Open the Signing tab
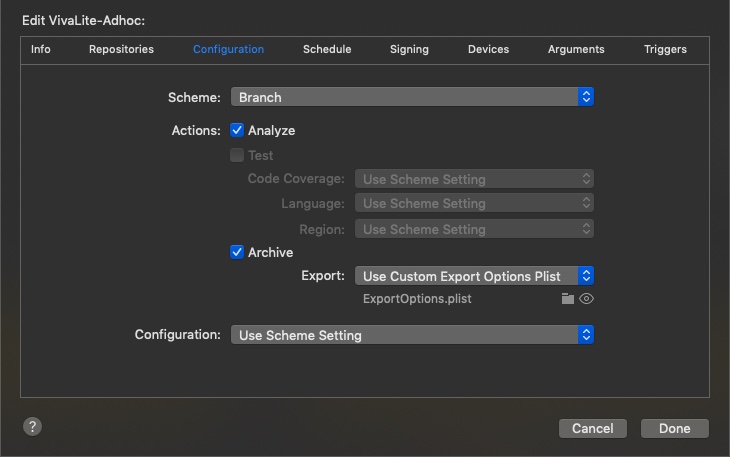 [x=409, y=49]
